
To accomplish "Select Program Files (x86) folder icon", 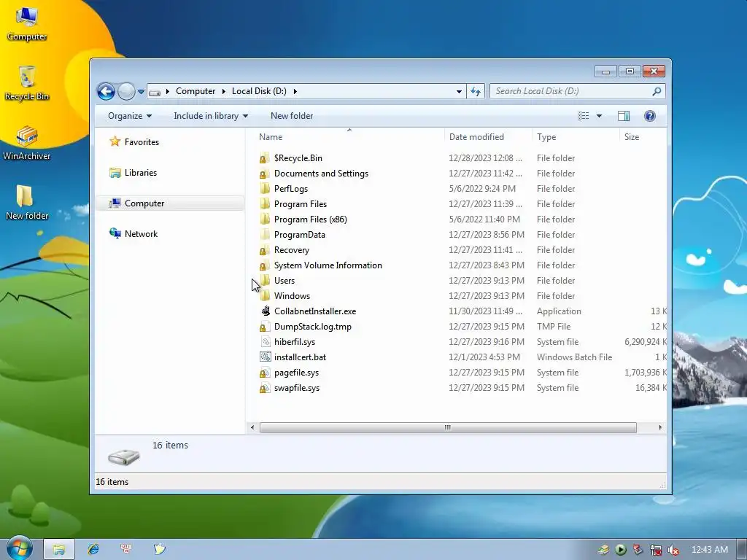I will [264, 219].
